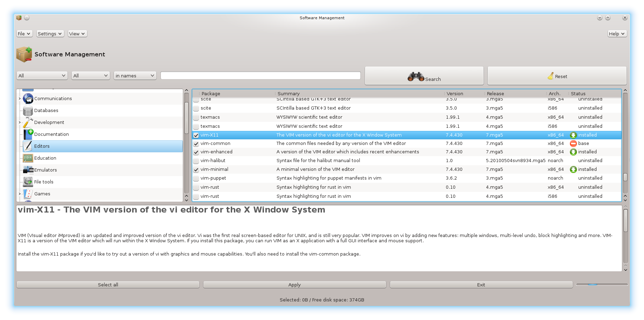This screenshot has width=644, height=320.
Task: Uncheck the vim-X11 package checkbox
Action: click(196, 135)
